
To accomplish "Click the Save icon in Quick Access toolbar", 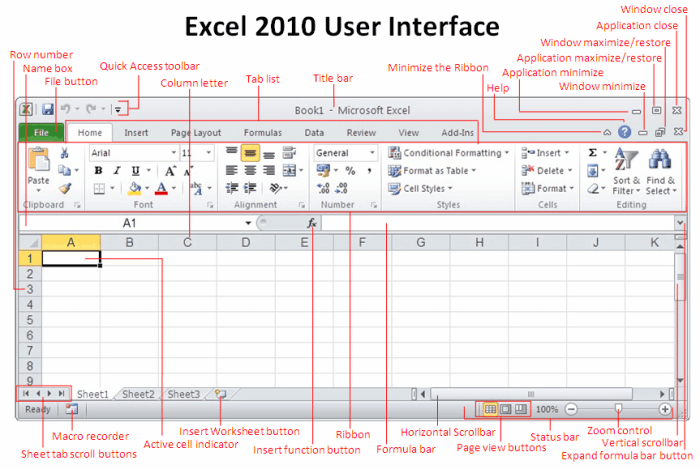I will pyautogui.click(x=47, y=109).
